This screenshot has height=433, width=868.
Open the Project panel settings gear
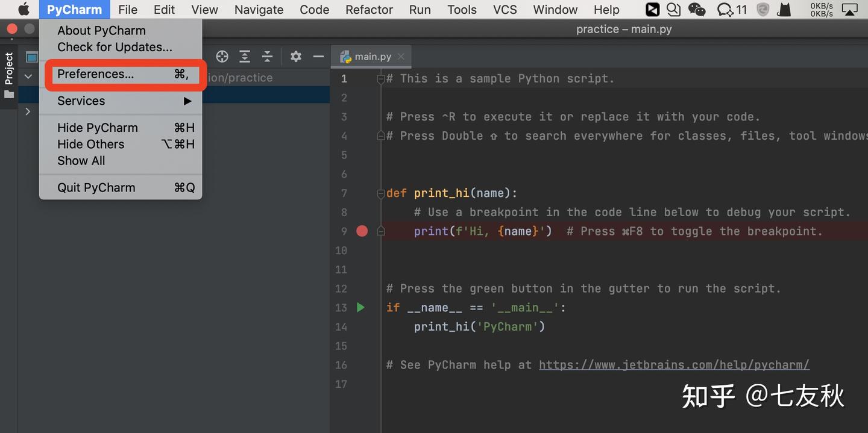(295, 57)
